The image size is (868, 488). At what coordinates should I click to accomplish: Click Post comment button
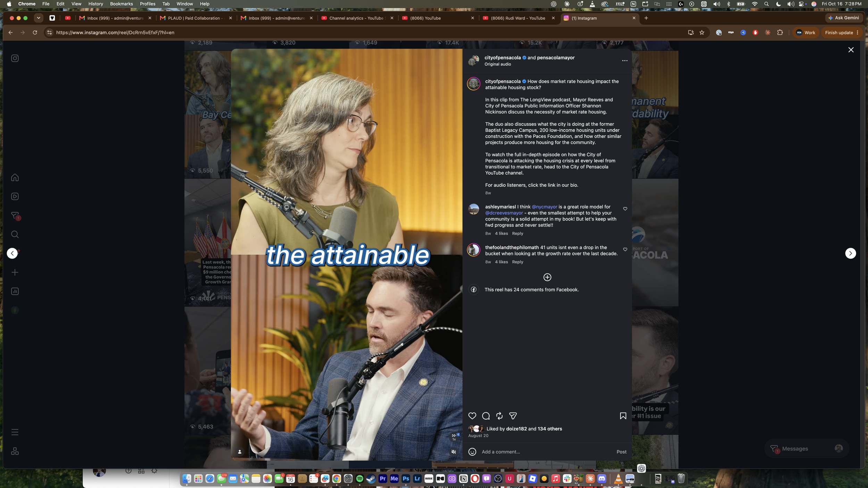(621, 452)
